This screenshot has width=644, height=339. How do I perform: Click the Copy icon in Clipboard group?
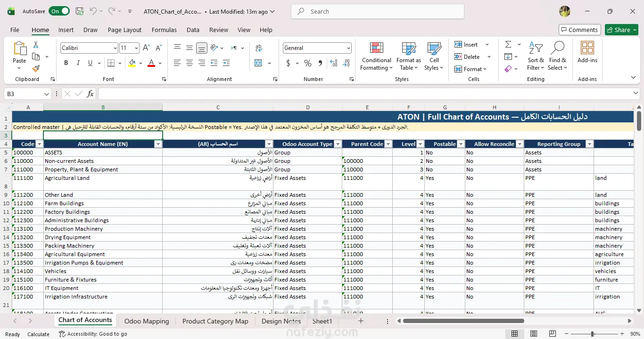pyautogui.click(x=36, y=56)
